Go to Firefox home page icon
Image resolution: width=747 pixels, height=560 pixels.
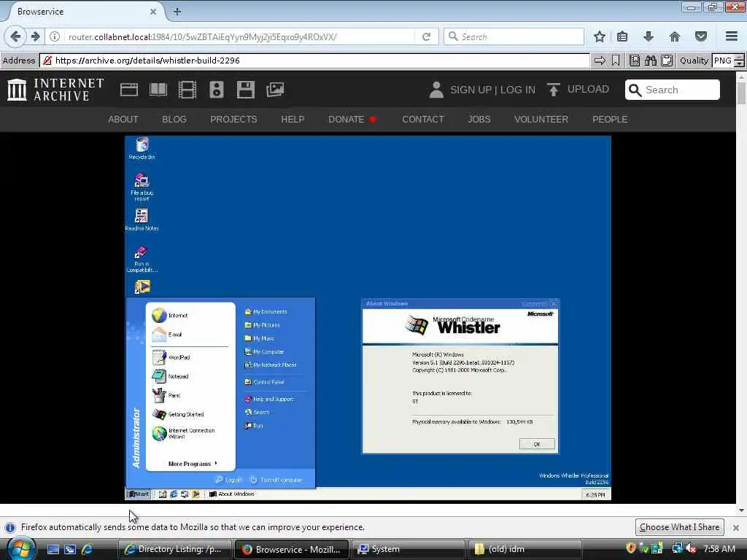point(675,36)
